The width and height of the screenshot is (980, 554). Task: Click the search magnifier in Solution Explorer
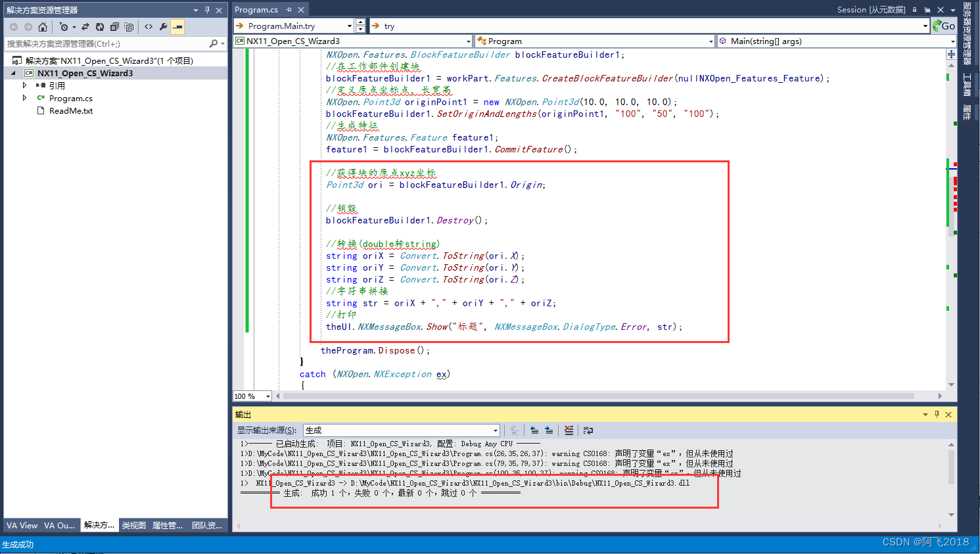tap(214, 43)
